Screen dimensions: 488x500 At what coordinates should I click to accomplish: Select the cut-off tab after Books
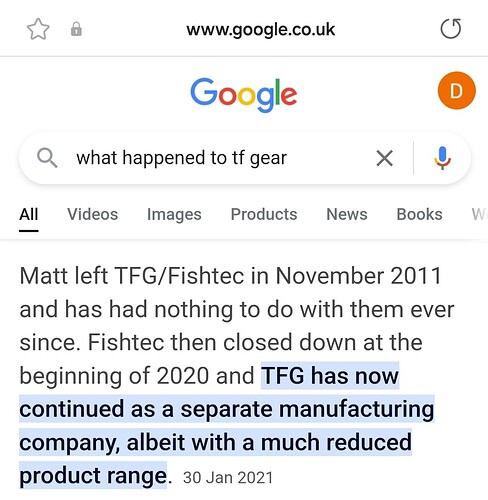coord(479,214)
